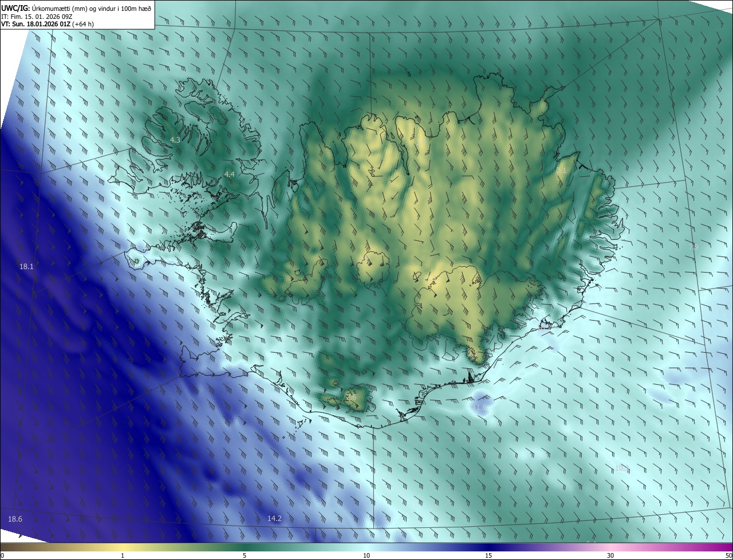The image size is (733, 560).
Task: Click the "15" tick on the color scale
Action: click(x=488, y=555)
